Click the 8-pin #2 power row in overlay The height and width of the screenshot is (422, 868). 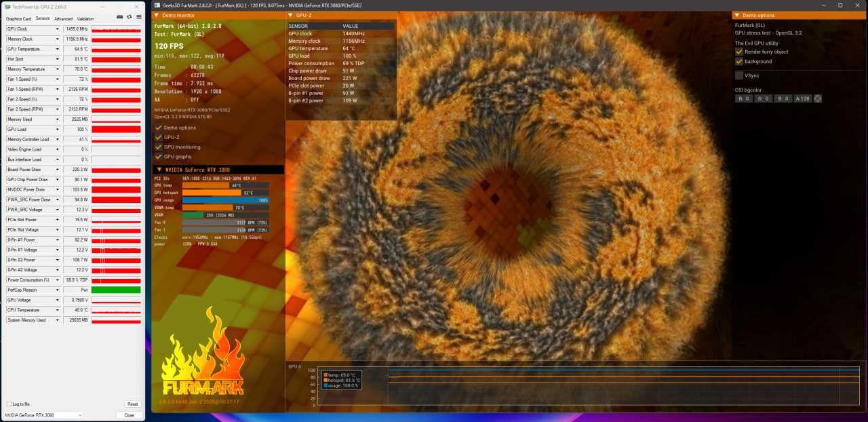(340, 100)
